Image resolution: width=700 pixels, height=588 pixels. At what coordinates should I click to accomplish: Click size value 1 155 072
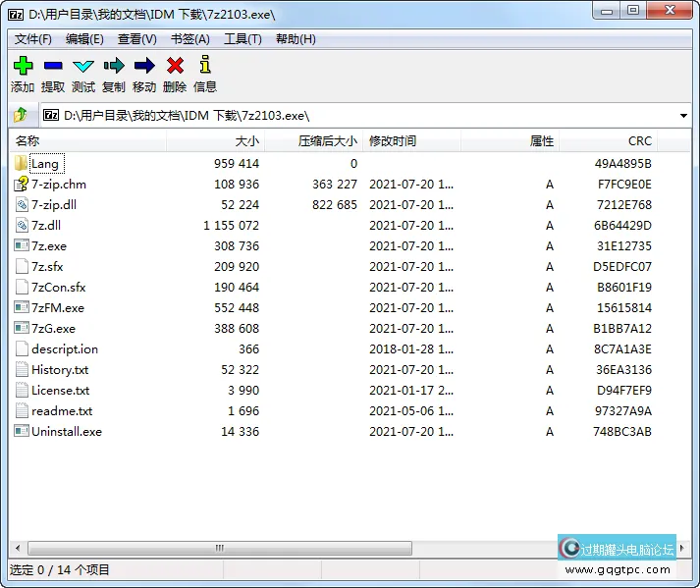(x=232, y=226)
